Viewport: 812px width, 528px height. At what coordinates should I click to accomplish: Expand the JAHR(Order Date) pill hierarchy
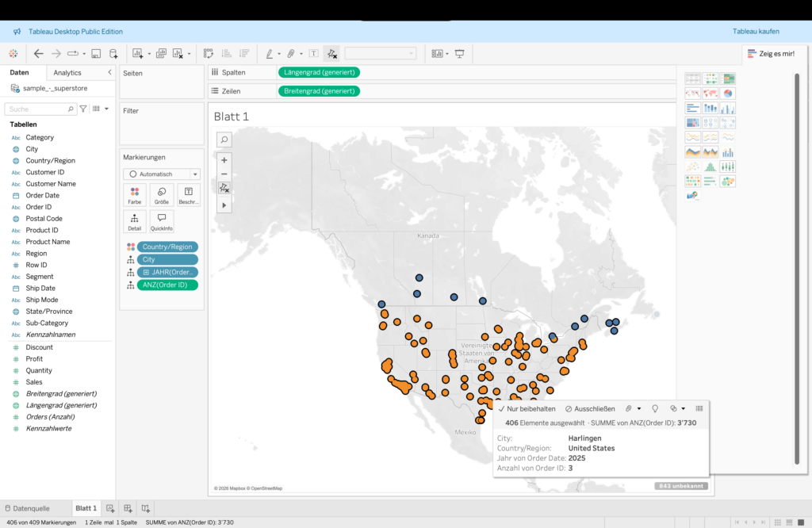(145, 272)
